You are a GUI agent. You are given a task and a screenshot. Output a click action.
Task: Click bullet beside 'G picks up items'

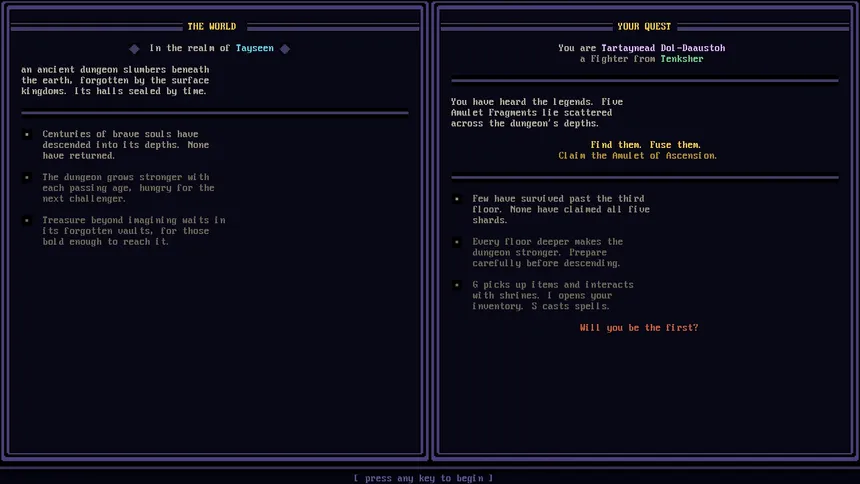tap(457, 285)
